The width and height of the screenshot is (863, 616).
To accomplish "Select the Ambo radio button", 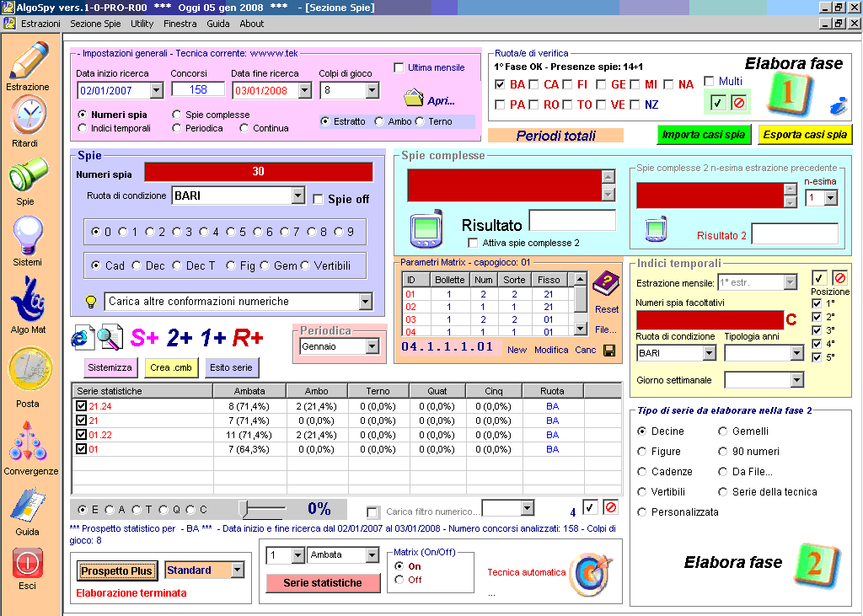I will coord(379,121).
